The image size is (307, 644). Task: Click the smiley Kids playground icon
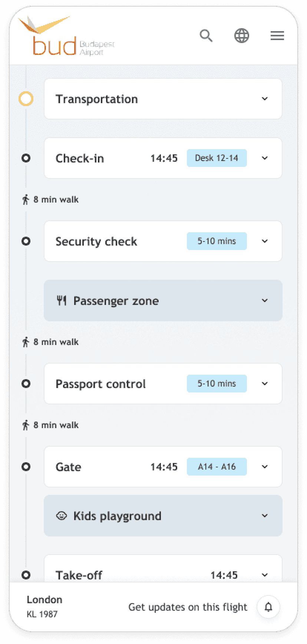point(62,516)
